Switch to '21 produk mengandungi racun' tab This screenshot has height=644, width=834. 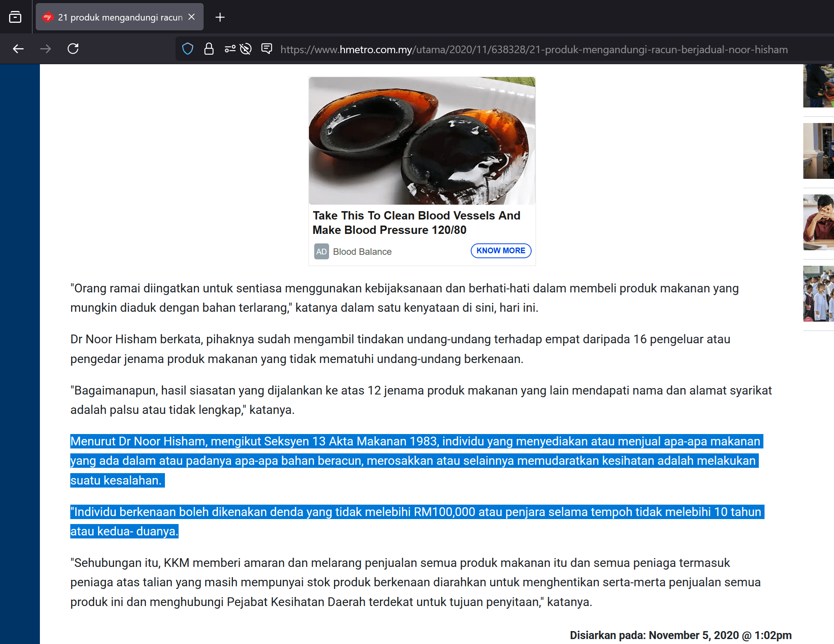120,17
